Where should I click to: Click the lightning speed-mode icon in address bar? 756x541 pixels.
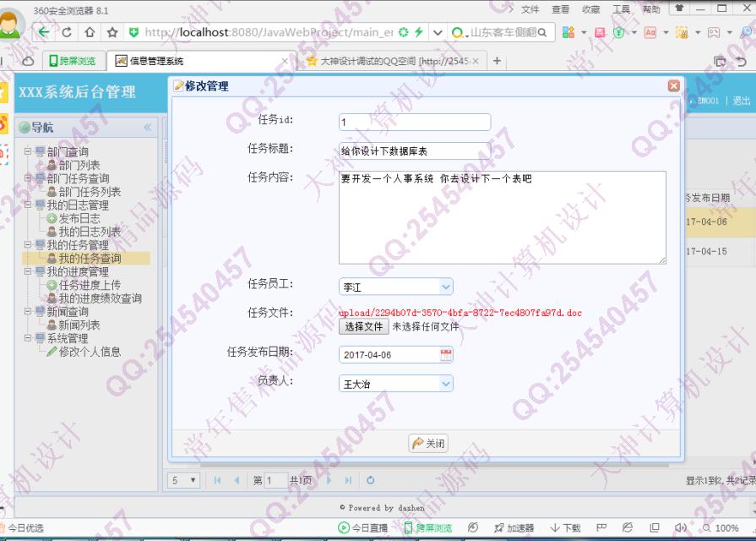pos(418,32)
